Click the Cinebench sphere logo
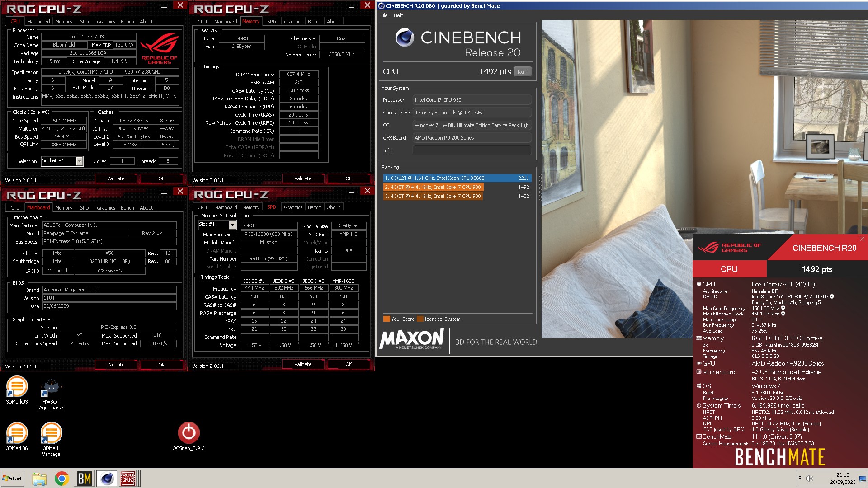 tap(405, 38)
